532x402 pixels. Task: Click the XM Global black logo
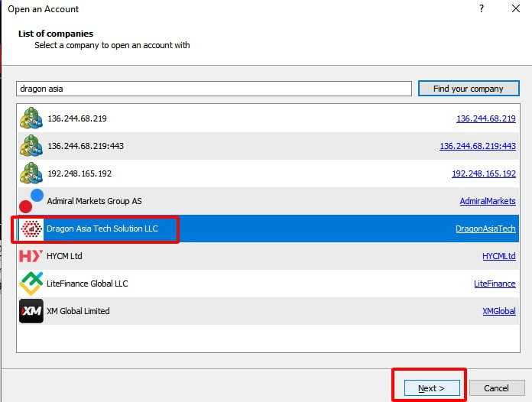[x=31, y=311]
